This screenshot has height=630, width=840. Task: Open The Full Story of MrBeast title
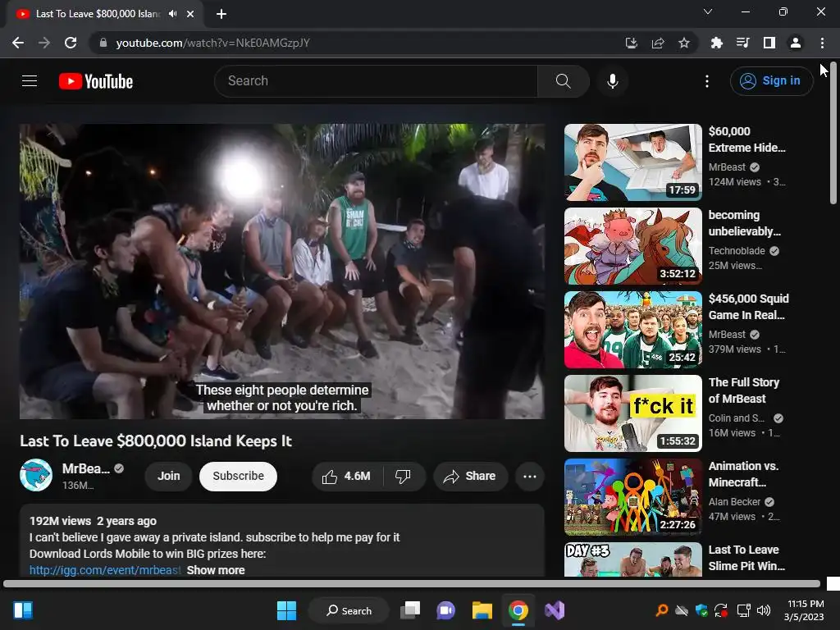point(743,390)
